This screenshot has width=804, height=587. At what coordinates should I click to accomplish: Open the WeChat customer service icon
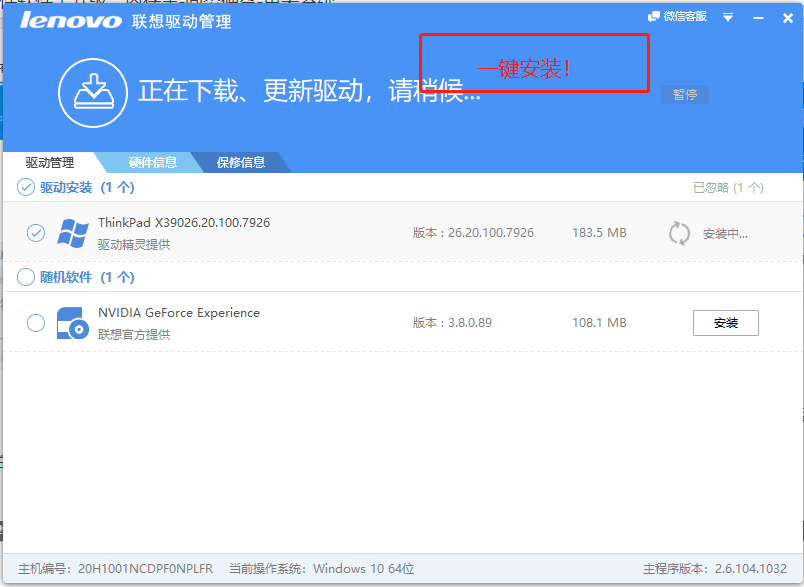(654, 17)
